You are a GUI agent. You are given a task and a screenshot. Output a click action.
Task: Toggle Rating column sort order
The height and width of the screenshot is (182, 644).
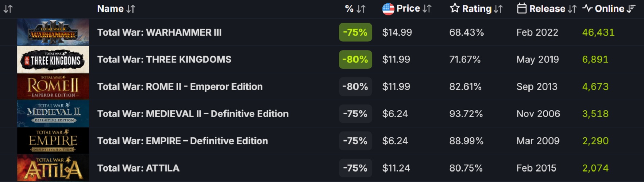click(x=498, y=9)
